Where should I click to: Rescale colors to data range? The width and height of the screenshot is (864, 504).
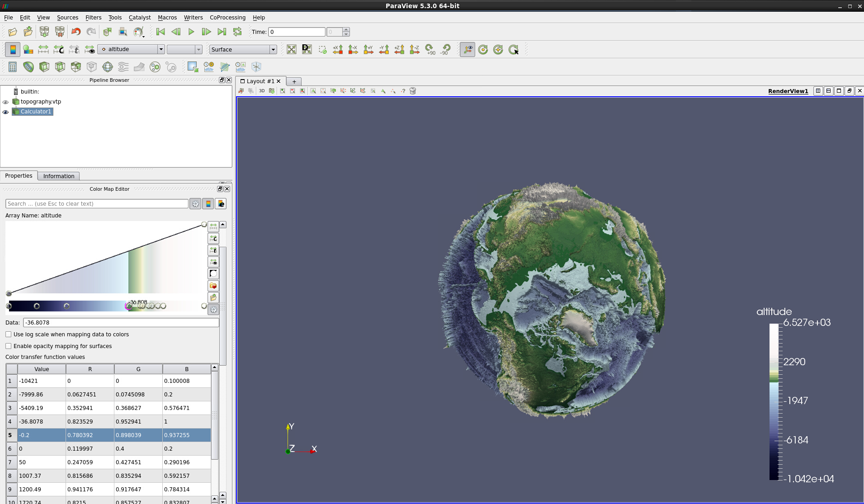point(213,226)
